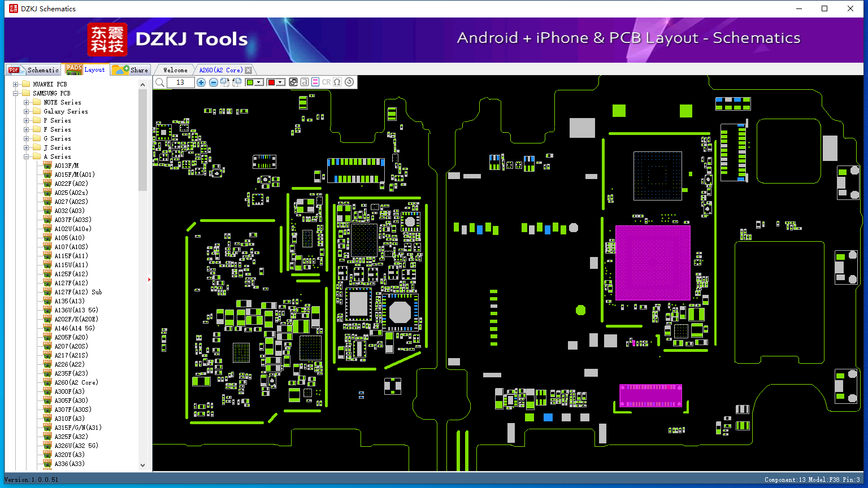868x488 pixels.
Task: Select A217(A21S) in the tree
Action: (71, 355)
